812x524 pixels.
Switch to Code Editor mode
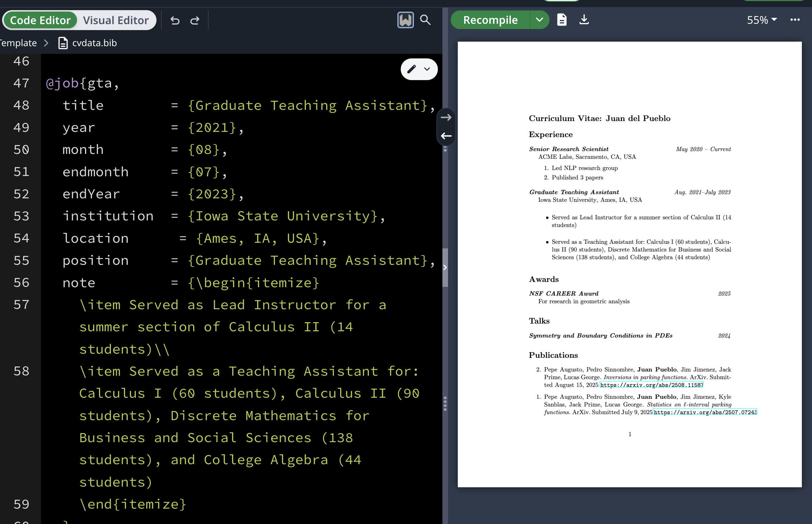click(x=40, y=20)
